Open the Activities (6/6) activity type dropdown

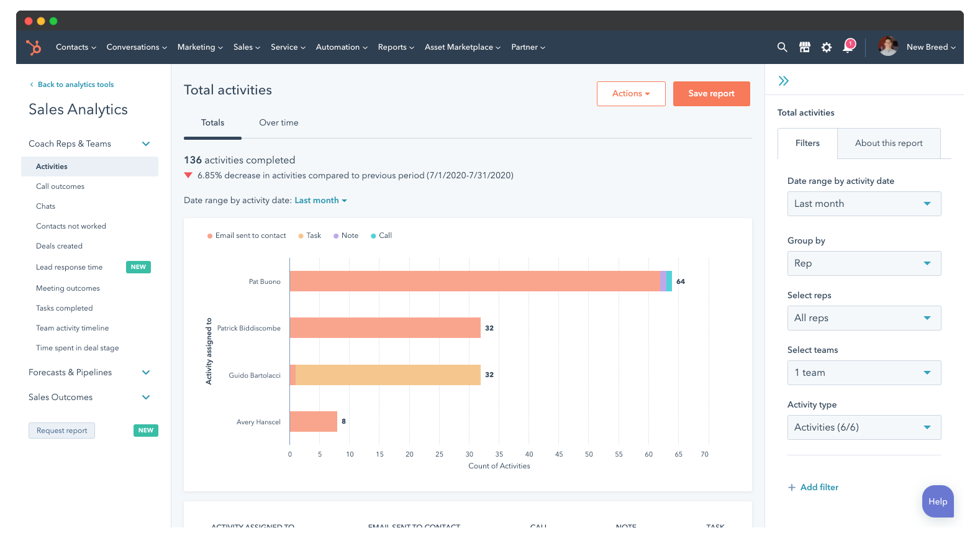[863, 427]
